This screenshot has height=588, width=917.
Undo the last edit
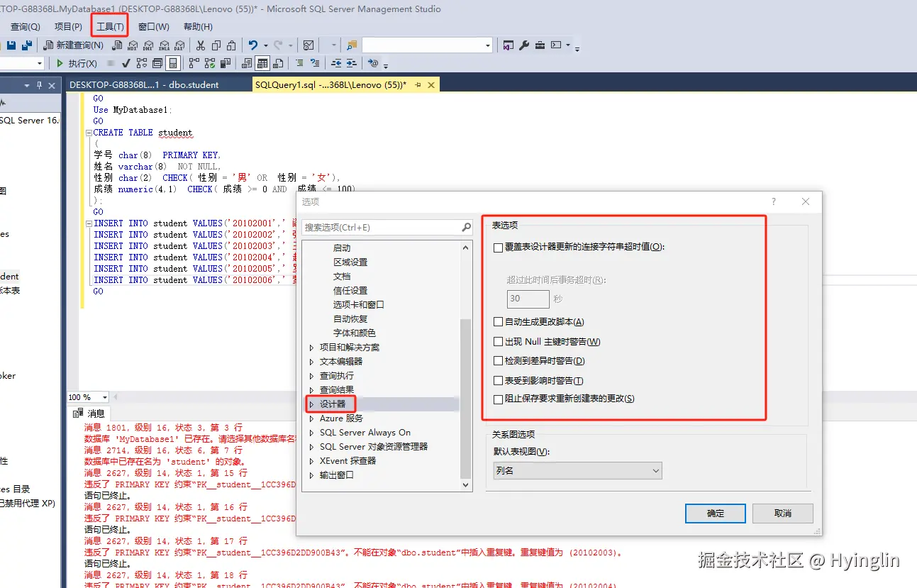253,45
